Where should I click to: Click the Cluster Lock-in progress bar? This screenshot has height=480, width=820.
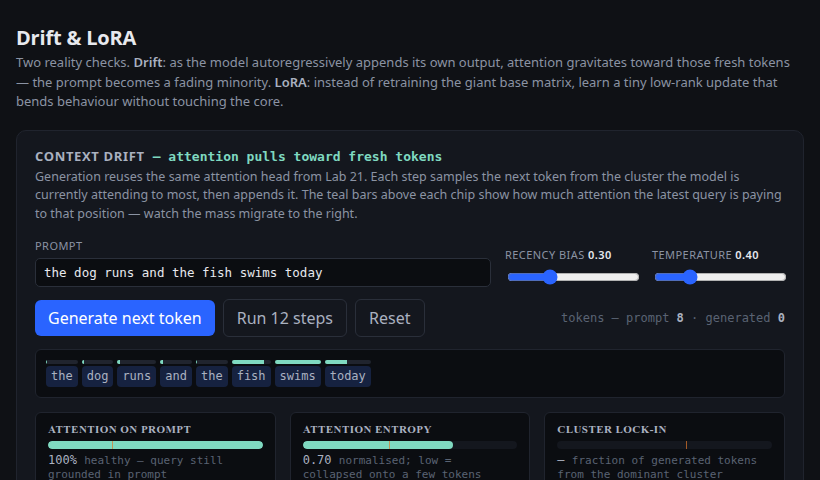tap(664, 445)
